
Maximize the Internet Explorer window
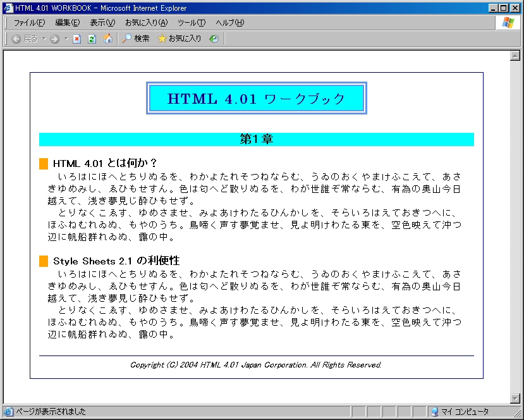503,8
